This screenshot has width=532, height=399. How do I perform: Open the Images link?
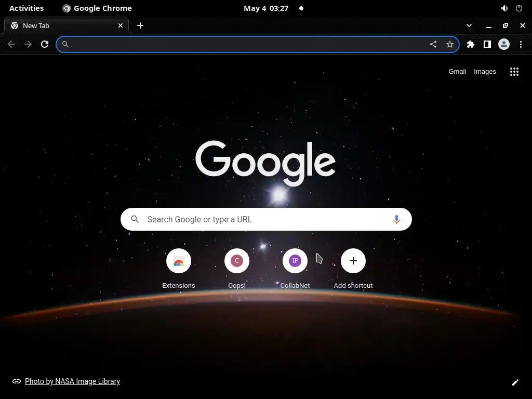485,72
